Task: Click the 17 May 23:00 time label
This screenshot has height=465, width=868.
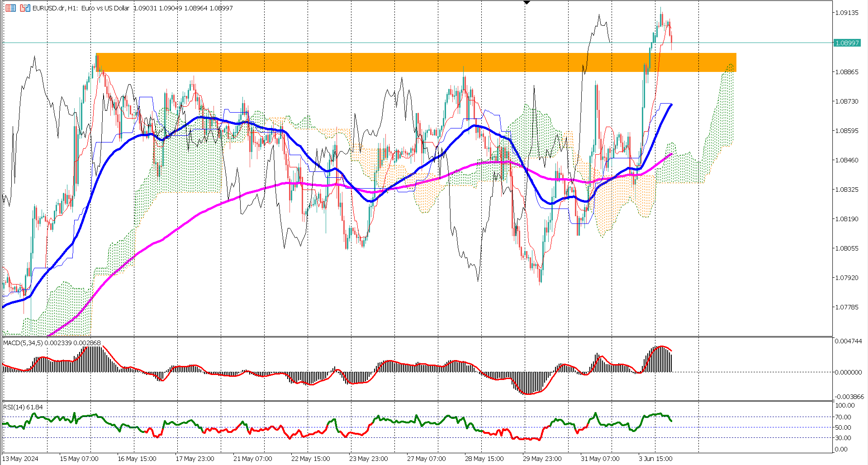Action: coord(194,459)
